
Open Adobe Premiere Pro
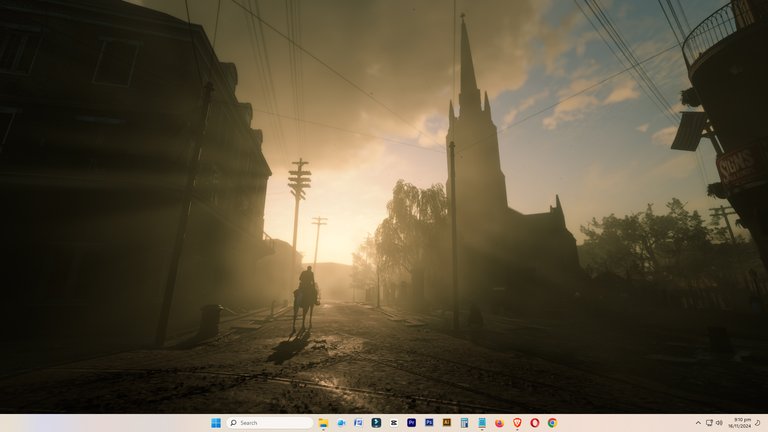click(411, 423)
